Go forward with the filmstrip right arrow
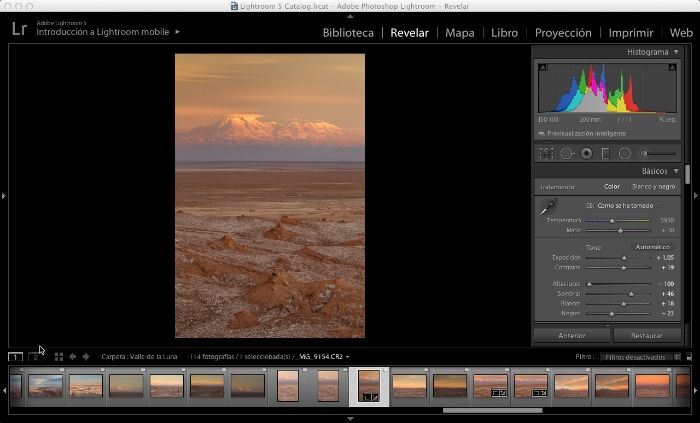This screenshot has height=423, width=700. coord(86,357)
